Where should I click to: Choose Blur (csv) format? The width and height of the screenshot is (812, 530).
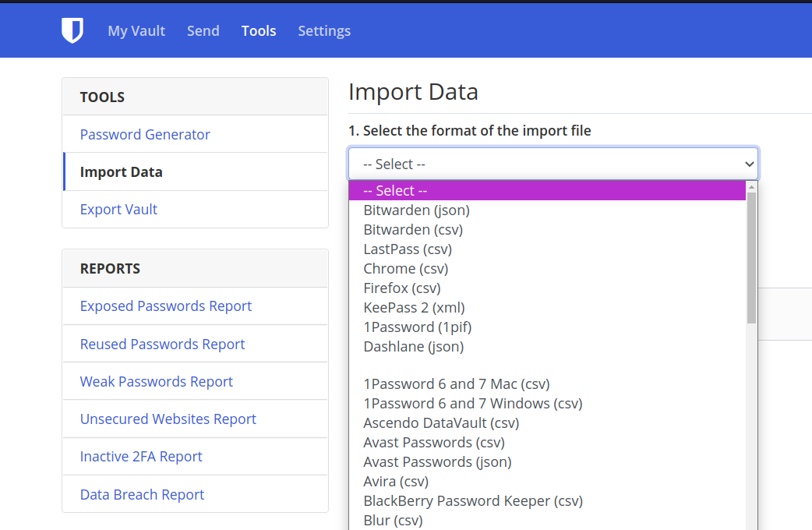547,520
